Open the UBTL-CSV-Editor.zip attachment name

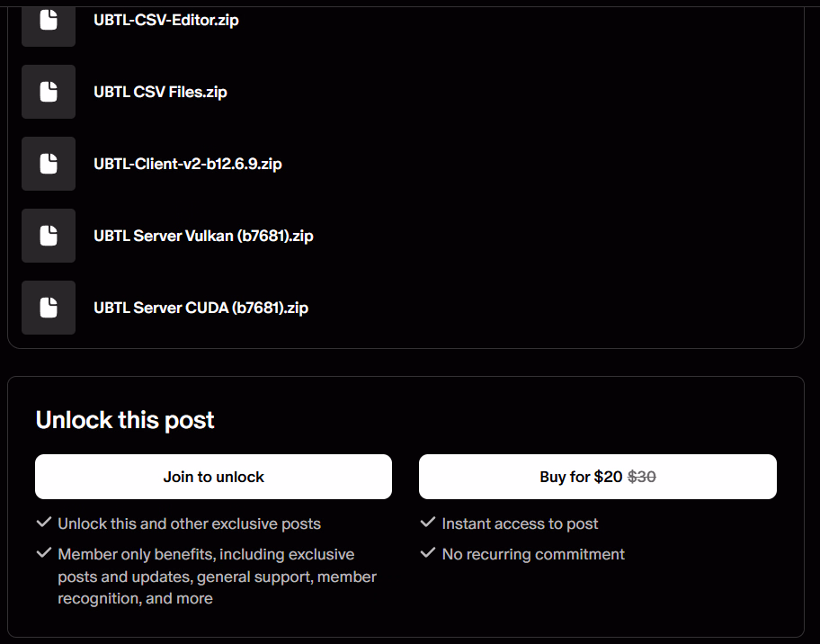coord(166,20)
